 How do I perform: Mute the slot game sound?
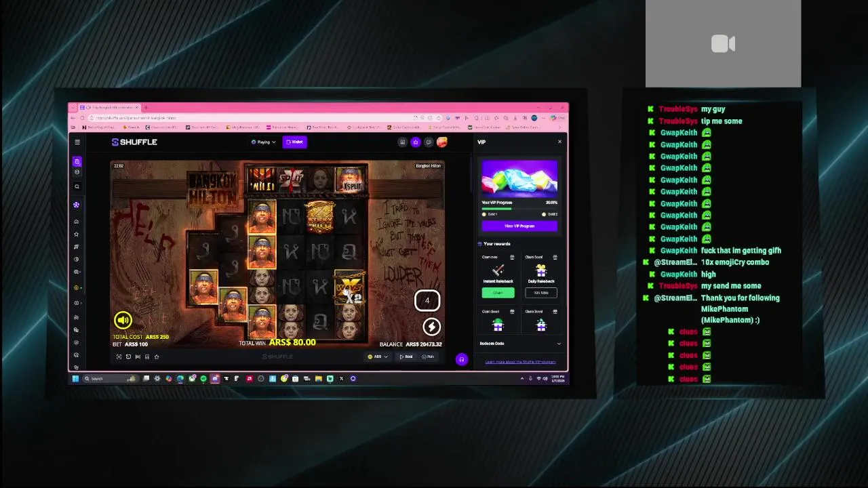pyautogui.click(x=123, y=320)
